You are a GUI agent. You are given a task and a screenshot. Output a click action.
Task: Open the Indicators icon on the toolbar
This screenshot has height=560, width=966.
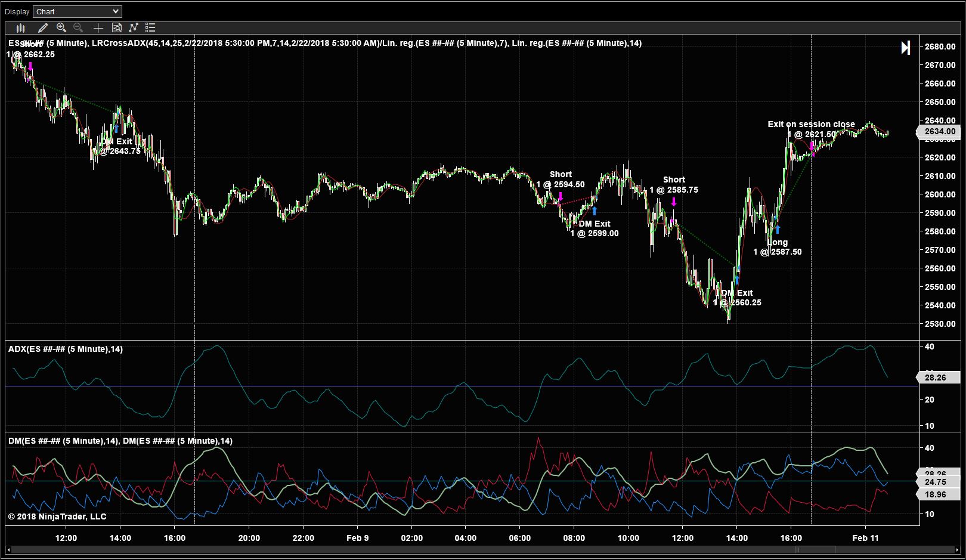click(132, 27)
